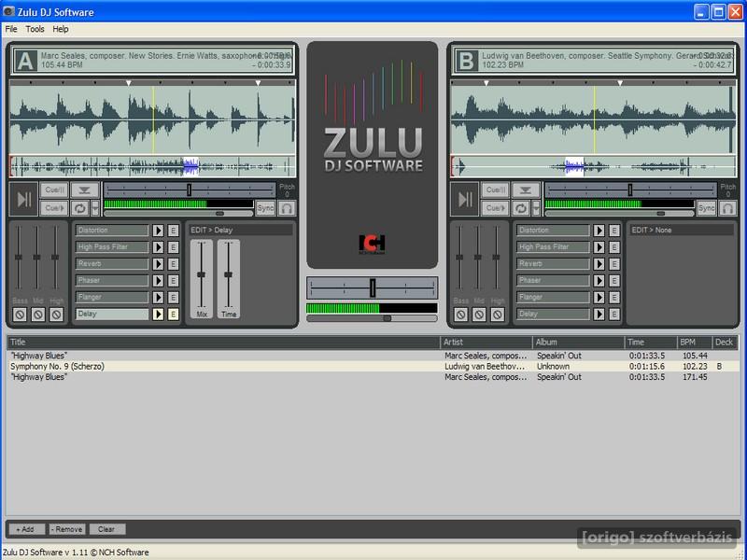Screen dimensions: 747x560
Task: Sort playlist by BPM column header
Action: (695, 342)
